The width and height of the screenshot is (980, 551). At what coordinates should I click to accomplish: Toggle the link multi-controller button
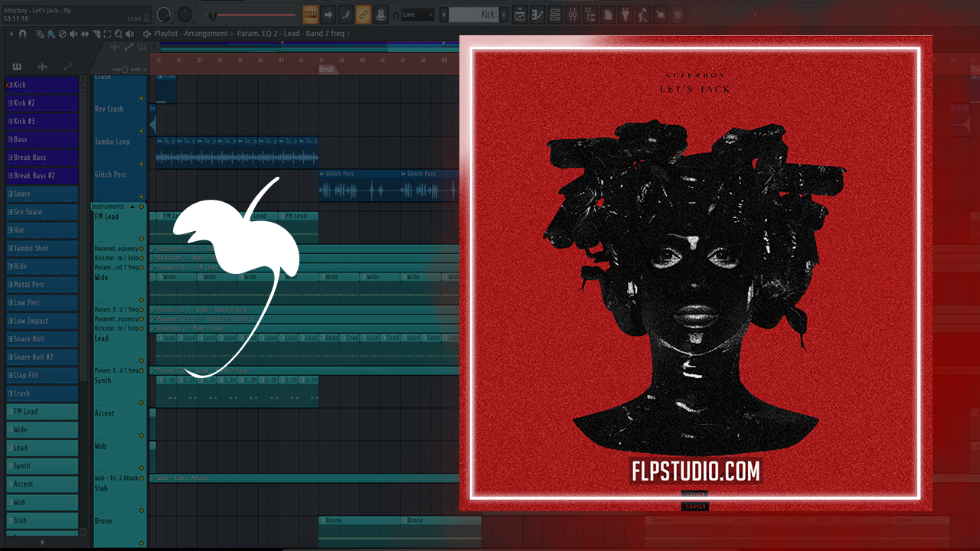(363, 14)
